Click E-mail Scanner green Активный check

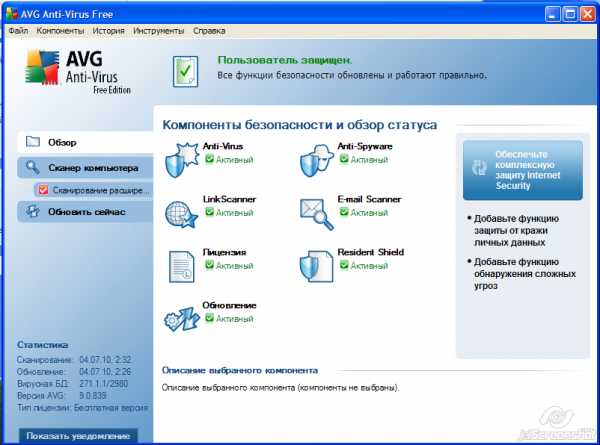344,212
